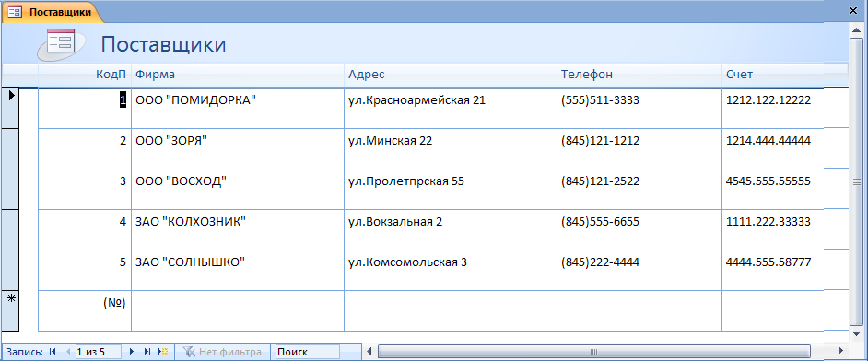Click record selector for ЗОРЯ row
The height and width of the screenshot is (361, 868).
coord(10,148)
